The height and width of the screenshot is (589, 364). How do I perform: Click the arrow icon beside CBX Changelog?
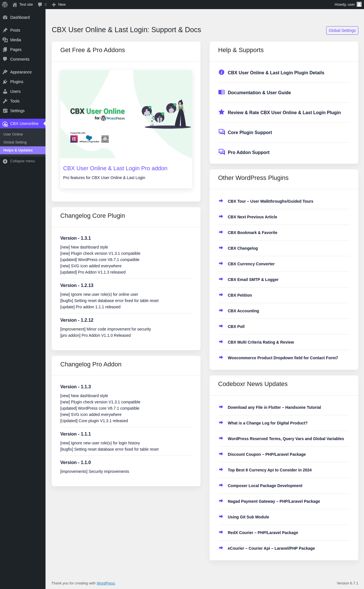[x=221, y=248]
